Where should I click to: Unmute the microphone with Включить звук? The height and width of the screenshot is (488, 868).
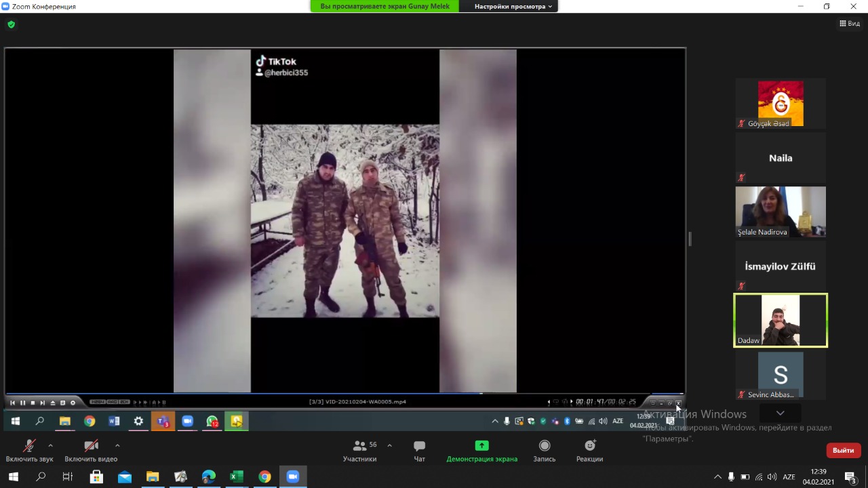click(29, 451)
